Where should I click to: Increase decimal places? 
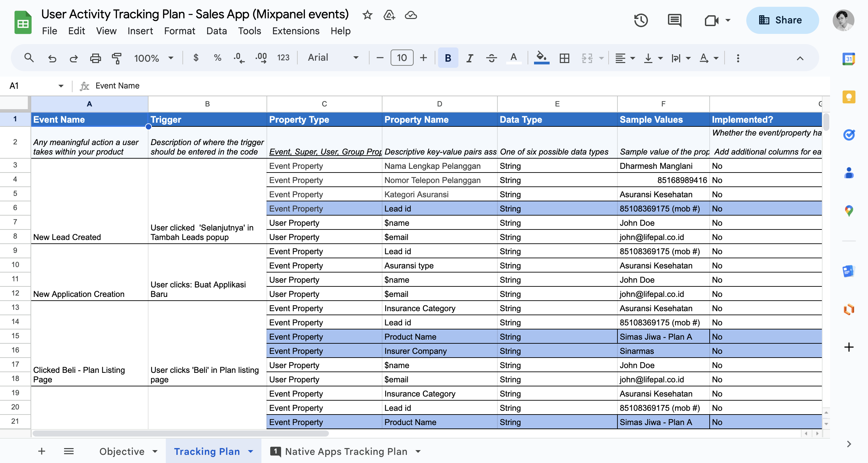coord(261,58)
